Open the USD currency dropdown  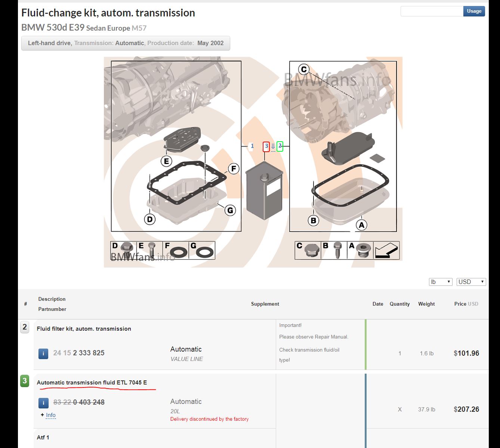[471, 282]
